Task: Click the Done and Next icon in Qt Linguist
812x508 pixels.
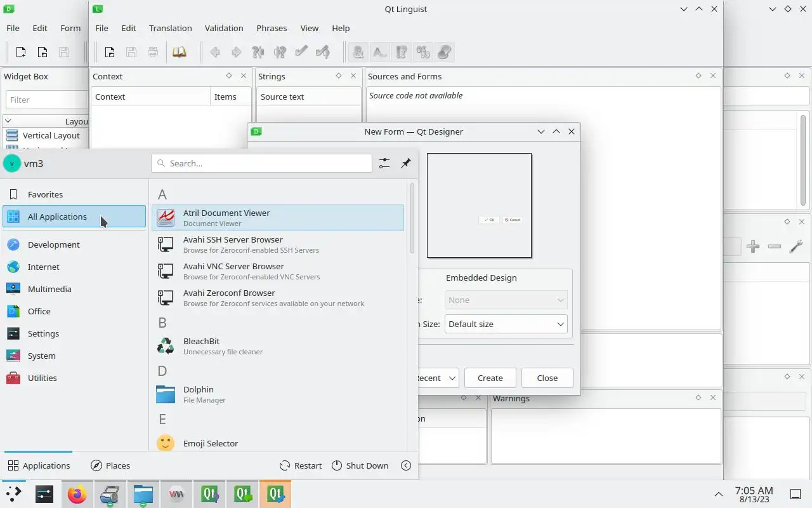Action: [323, 52]
